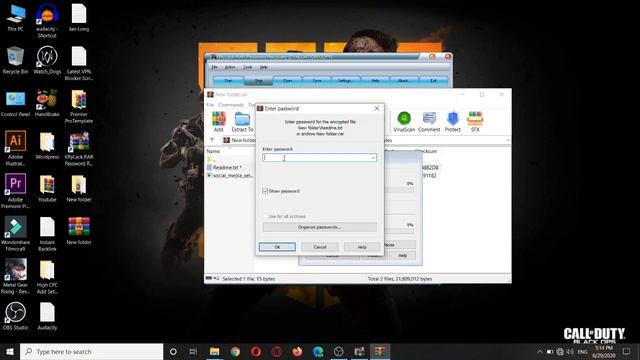Select the High CPC Add Set folder icon
640x360 pixels.
pyautogui.click(x=47, y=276)
